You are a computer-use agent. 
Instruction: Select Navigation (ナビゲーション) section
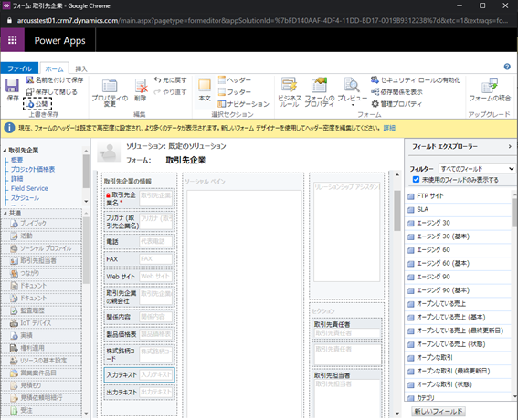(x=244, y=104)
